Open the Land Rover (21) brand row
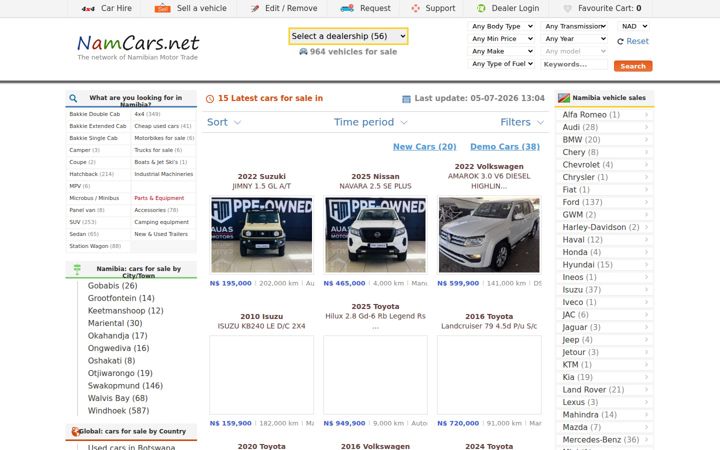Screen dimensions: 720x450 click(x=605, y=390)
